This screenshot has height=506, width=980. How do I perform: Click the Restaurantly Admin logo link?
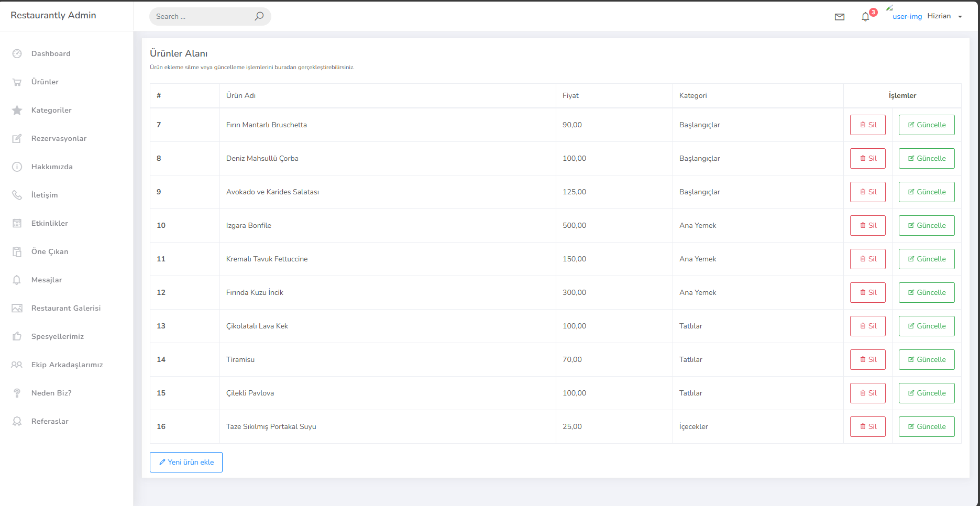53,15
